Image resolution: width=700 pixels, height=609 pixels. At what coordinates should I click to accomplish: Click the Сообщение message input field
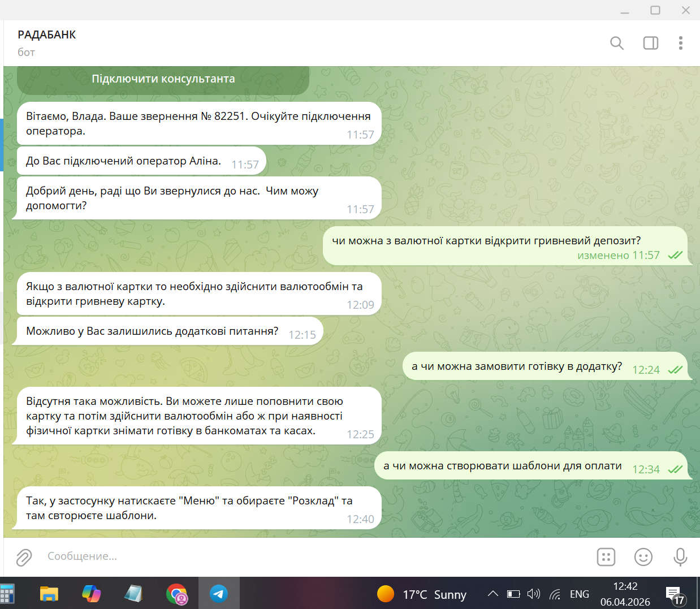point(317,556)
